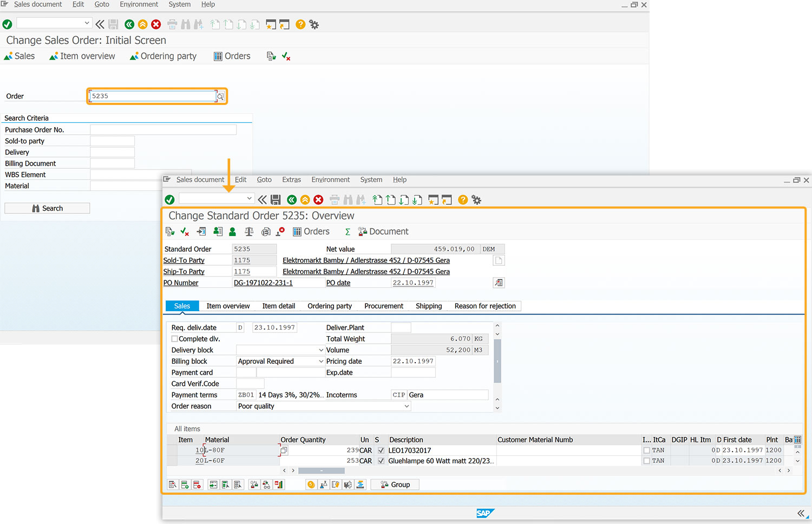Click the double chevron at the bottom-right status bar
This screenshot has width=812, height=524.
point(801,513)
